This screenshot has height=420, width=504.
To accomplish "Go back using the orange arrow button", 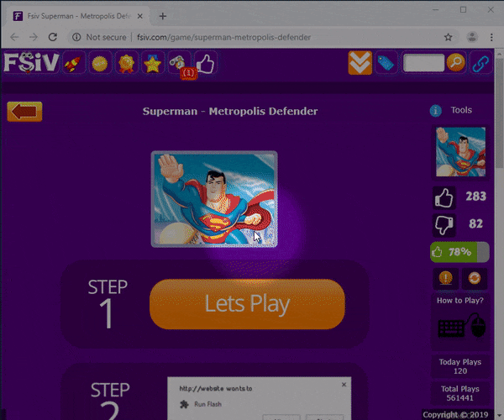I will pos(24,112).
